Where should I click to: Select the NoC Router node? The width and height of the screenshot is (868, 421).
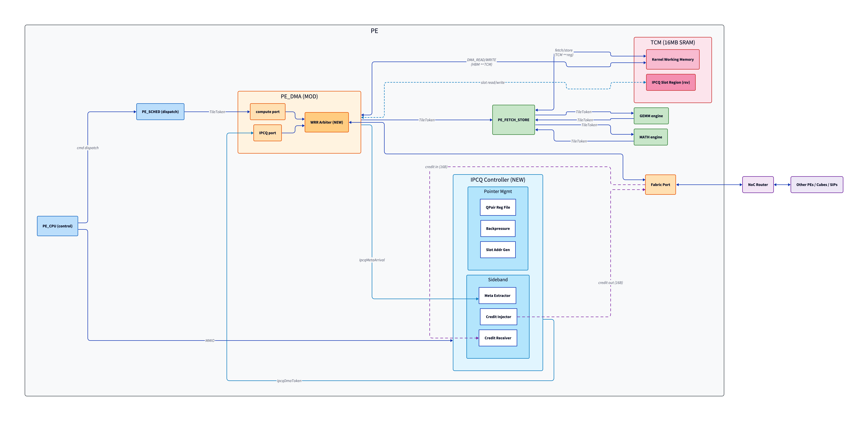point(758,185)
